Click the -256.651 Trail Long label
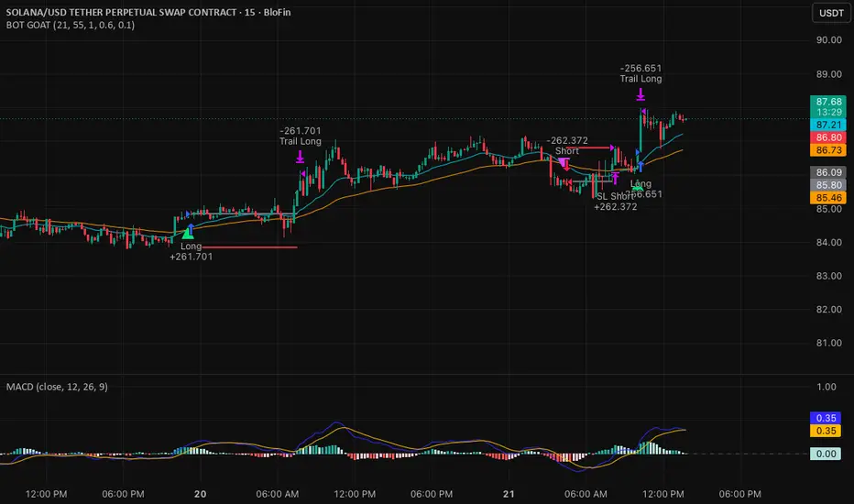 click(x=641, y=73)
